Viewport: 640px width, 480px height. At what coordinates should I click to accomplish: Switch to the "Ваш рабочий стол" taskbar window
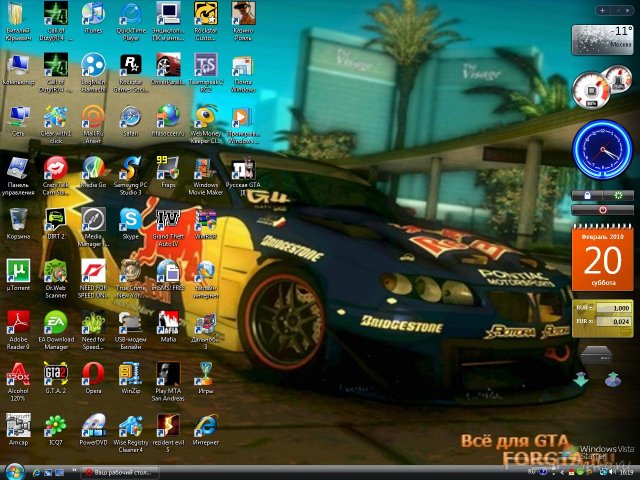pyautogui.click(x=120, y=471)
